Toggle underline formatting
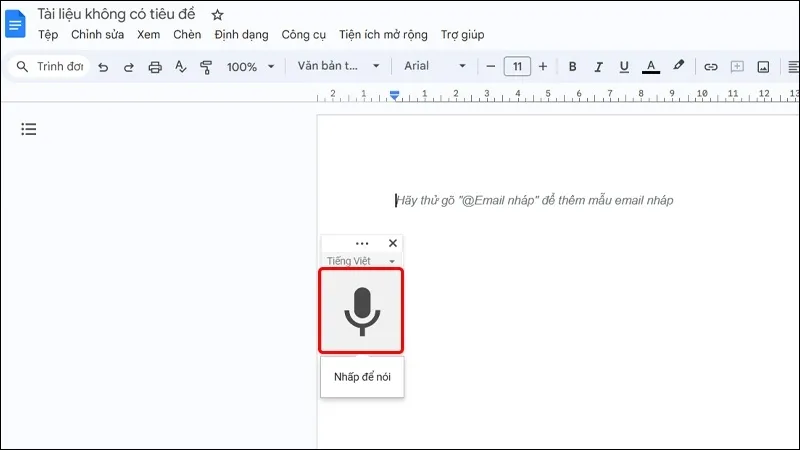This screenshot has height=450, width=800. click(x=624, y=67)
